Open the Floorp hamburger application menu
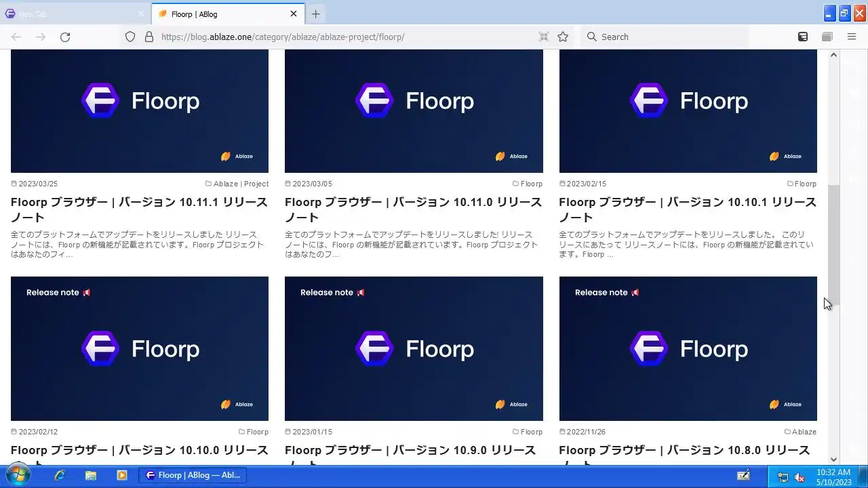 point(852,37)
